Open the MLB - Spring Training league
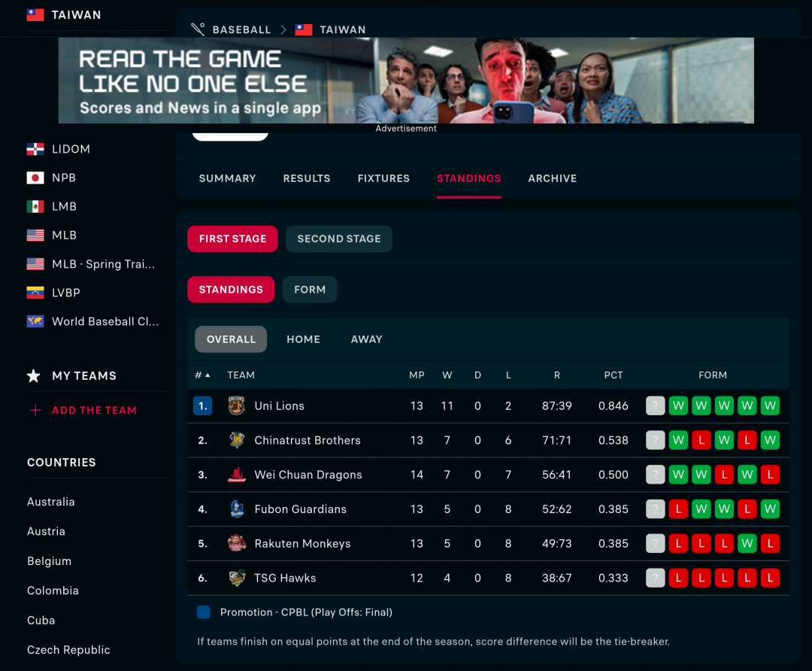 point(102,264)
